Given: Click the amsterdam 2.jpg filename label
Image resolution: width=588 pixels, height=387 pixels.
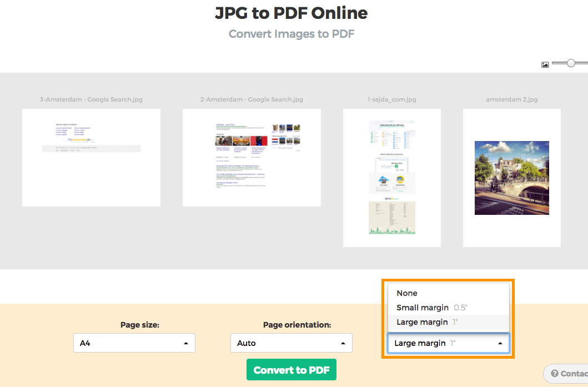Looking at the screenshot, I should point(511,100).
